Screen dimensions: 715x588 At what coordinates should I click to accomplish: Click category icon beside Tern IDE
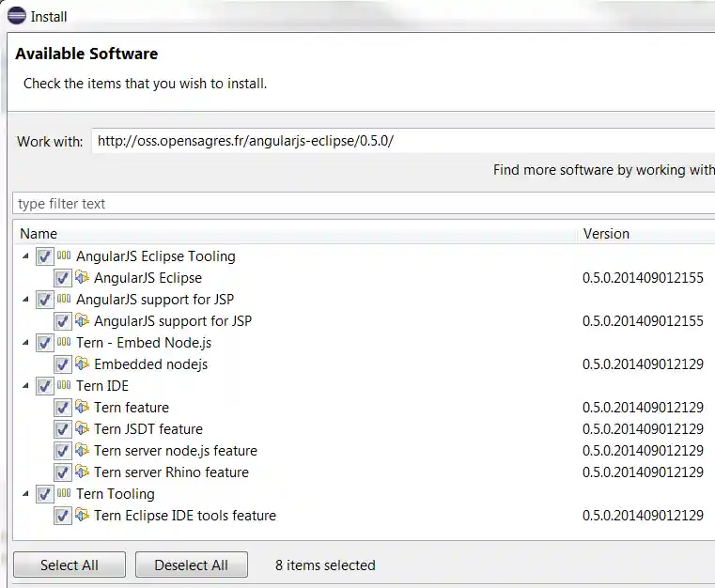tap(64, 385)
